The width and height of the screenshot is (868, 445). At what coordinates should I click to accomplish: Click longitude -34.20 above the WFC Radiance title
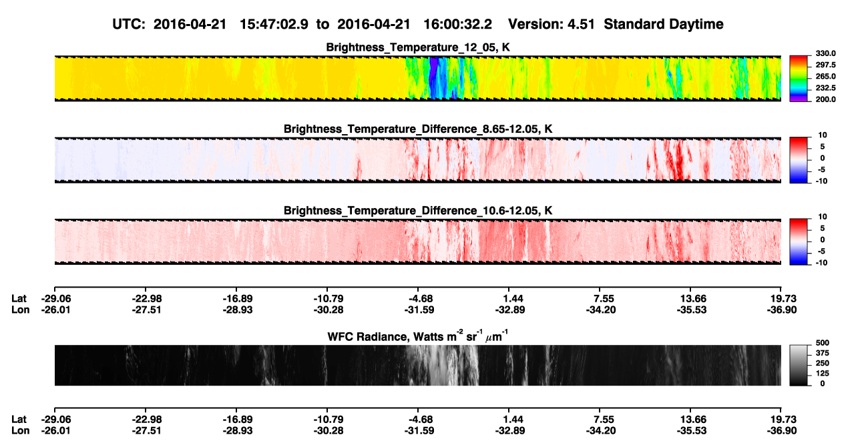click(x=600, y=310)
